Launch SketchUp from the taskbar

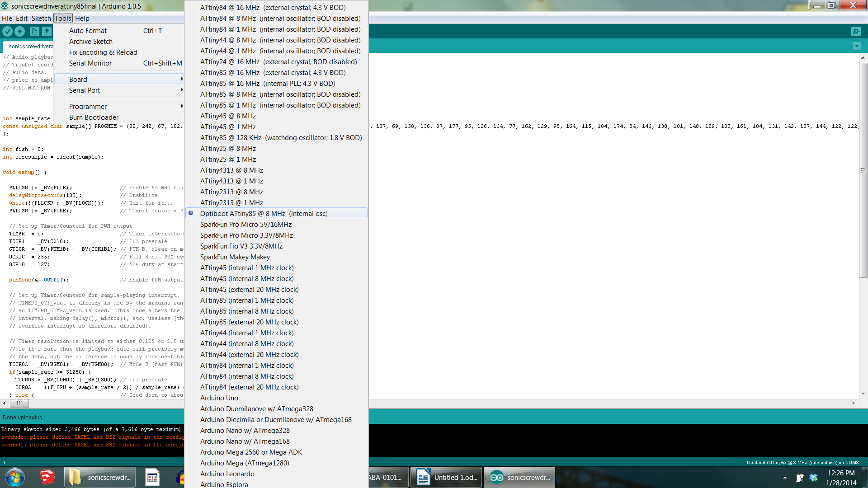(x=47, y=477)
